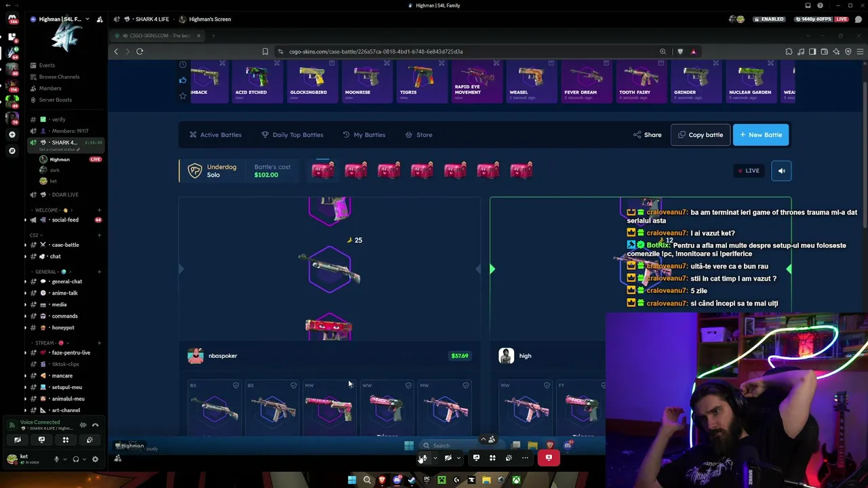Toggle microphone mute in user panel
This screenshot has height=488, width=868.
tap(57, 459)
